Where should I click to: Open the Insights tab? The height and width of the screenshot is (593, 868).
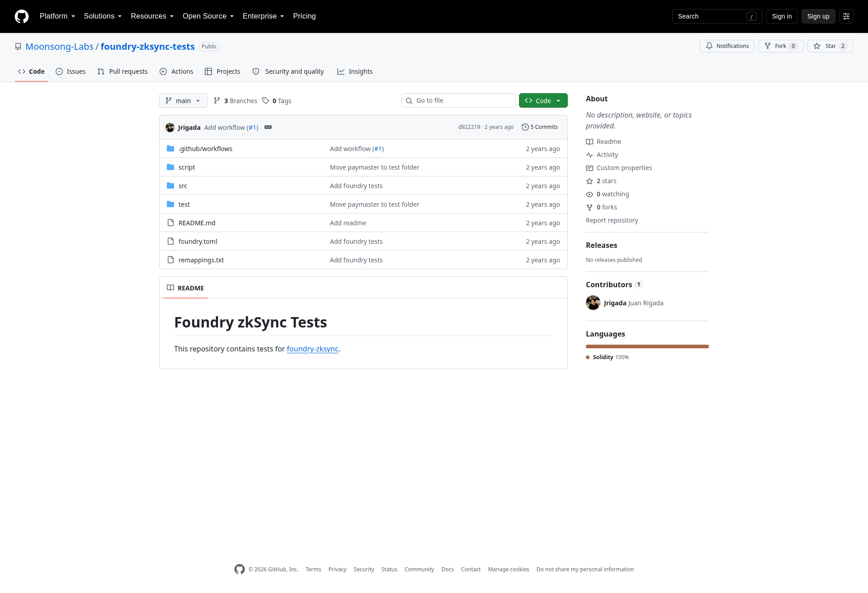[x=355, y=71]
